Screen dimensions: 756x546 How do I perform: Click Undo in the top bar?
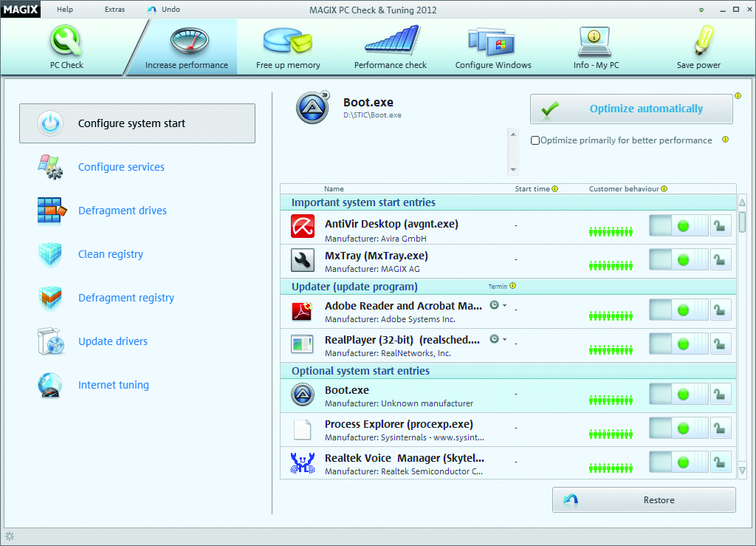point(164,9)
